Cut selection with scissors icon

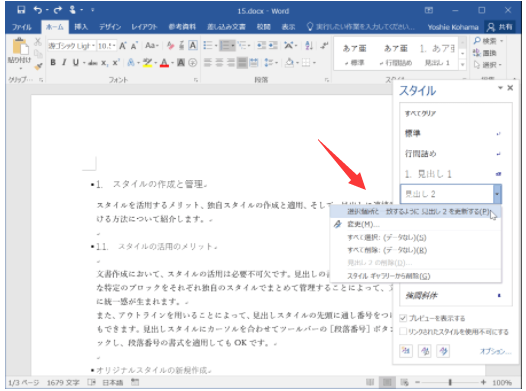[38, 42]
